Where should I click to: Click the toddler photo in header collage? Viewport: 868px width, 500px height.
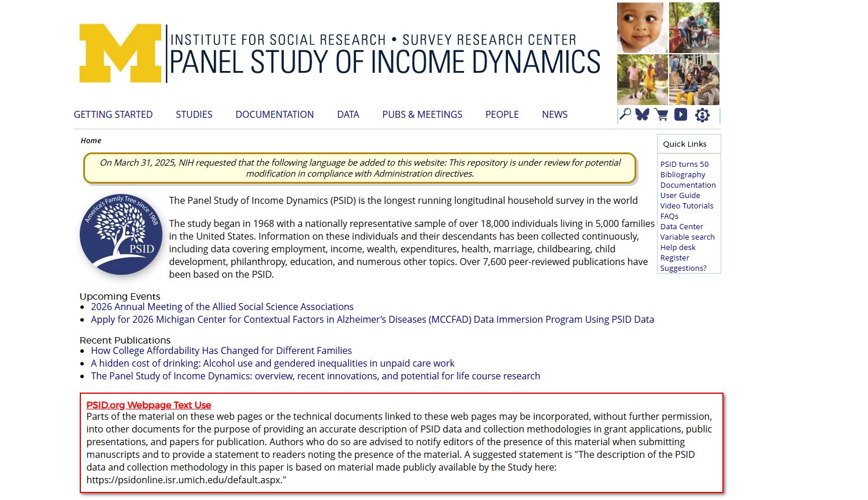coord(640,28)
